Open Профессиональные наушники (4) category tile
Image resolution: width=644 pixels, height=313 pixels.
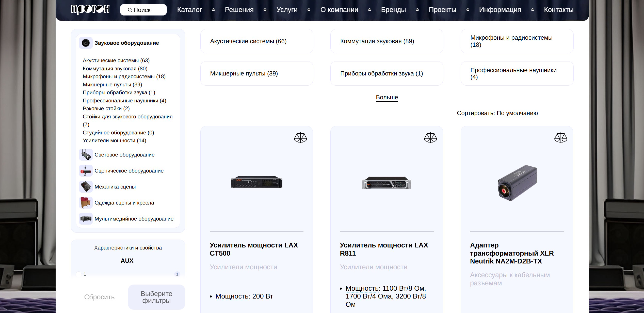pos(517,73)
